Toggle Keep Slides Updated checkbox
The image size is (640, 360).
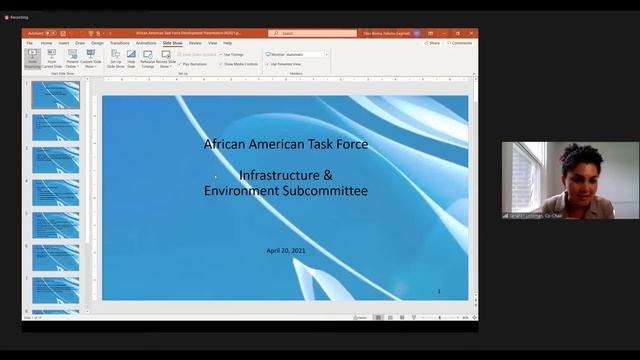[197, 54]
